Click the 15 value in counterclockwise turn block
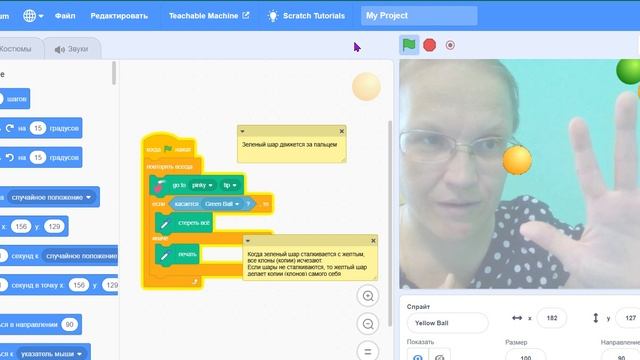Image resolution: width=640 pixels, height=360 pixels. 38,158
